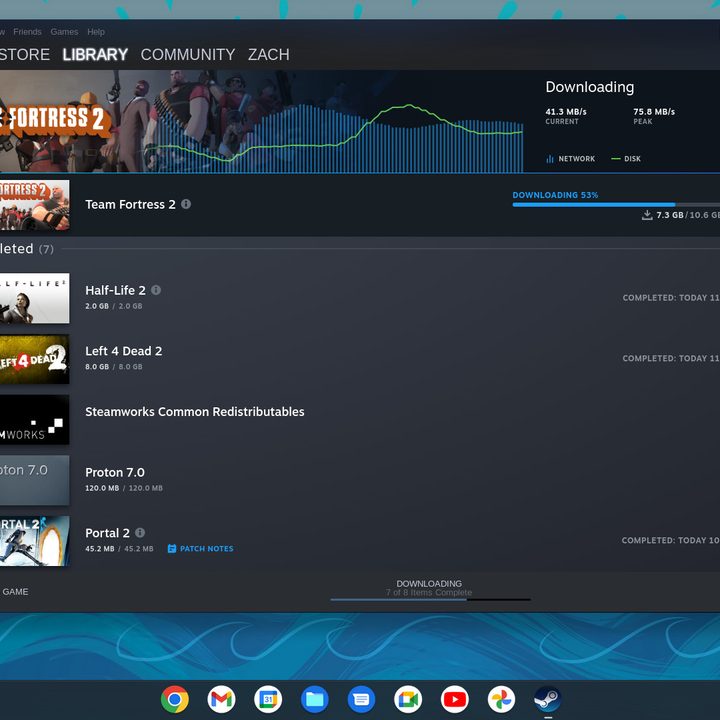Click the Patch Notes icon for Portal 2
The width and height of the screenshot is (720, 720).
tap(172, 548)
